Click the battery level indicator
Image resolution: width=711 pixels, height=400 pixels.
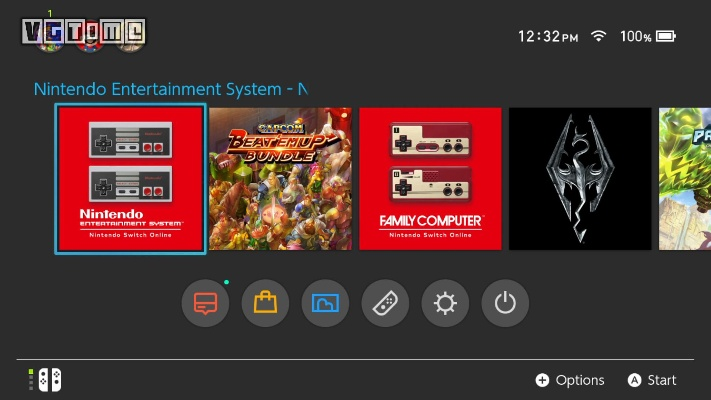point(666,36)
